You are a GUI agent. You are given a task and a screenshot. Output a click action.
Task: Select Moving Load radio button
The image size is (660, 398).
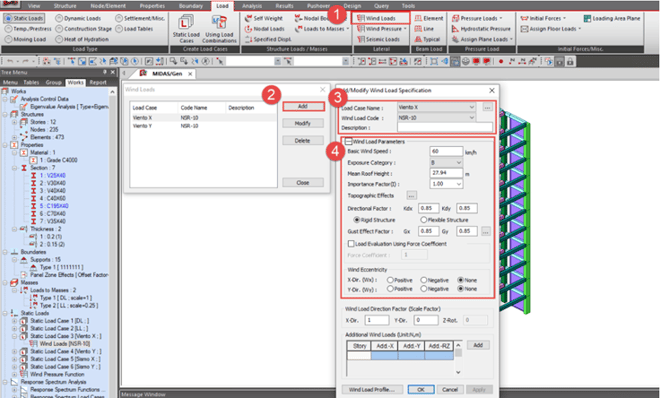[x=8, y=39]
